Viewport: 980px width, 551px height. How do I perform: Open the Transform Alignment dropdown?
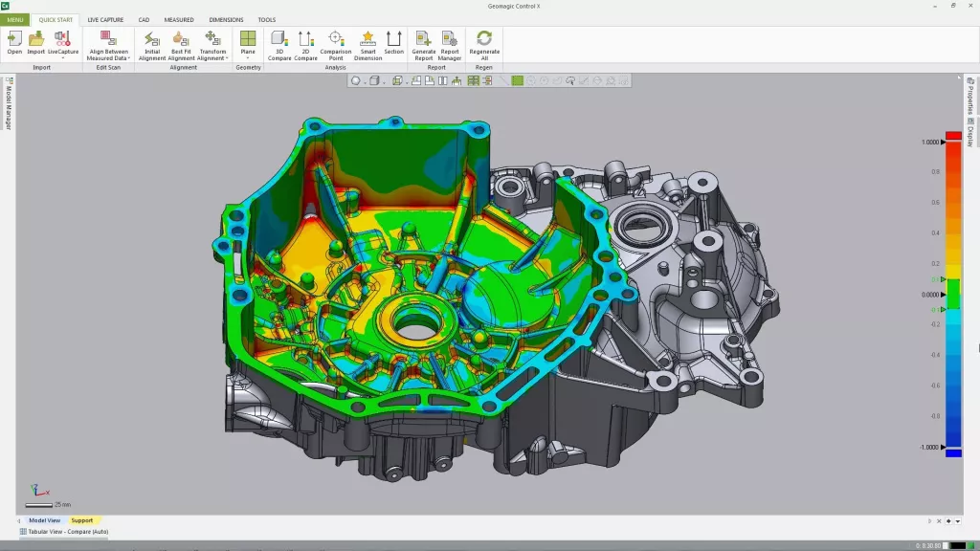(x=227, y=58)
